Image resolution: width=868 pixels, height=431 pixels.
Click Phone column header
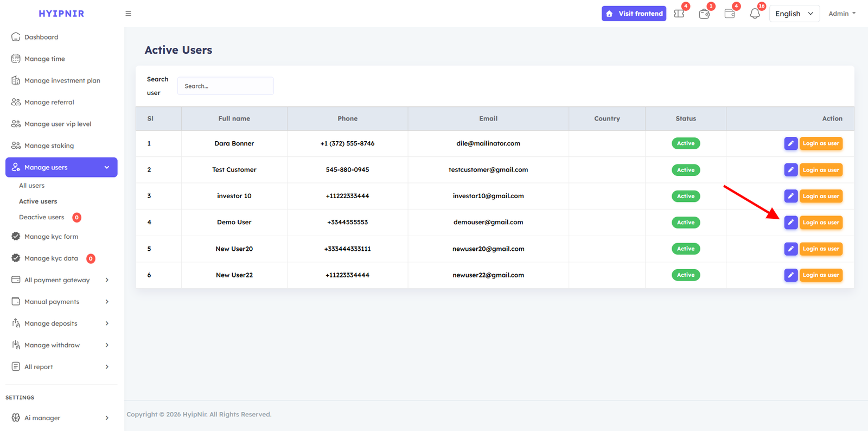coord(348,118)
